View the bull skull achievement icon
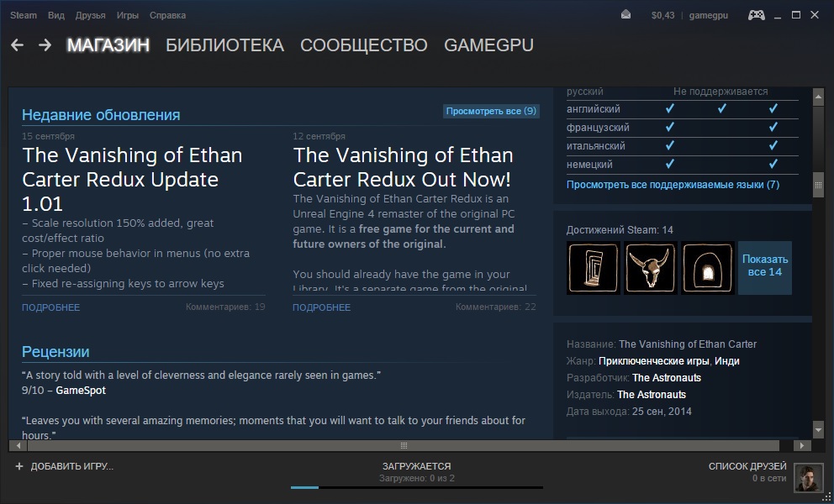Screen dimensions: 834x504 click(x=650, y=268)
